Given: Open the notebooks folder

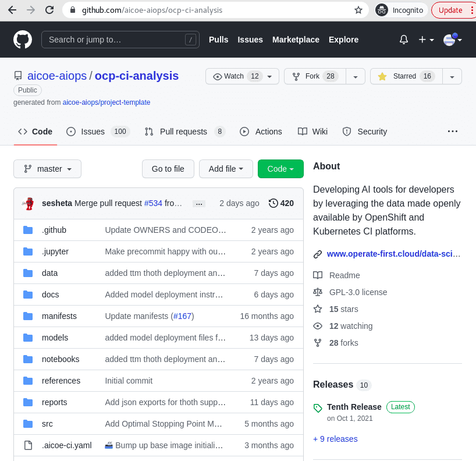Looking at the screenshot, I should tap(61, 359).
